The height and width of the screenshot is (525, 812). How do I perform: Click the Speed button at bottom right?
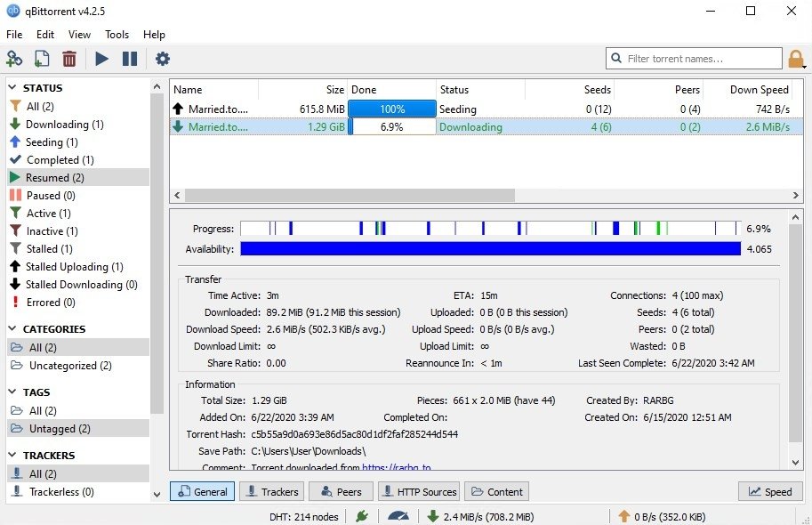point(769,490)
